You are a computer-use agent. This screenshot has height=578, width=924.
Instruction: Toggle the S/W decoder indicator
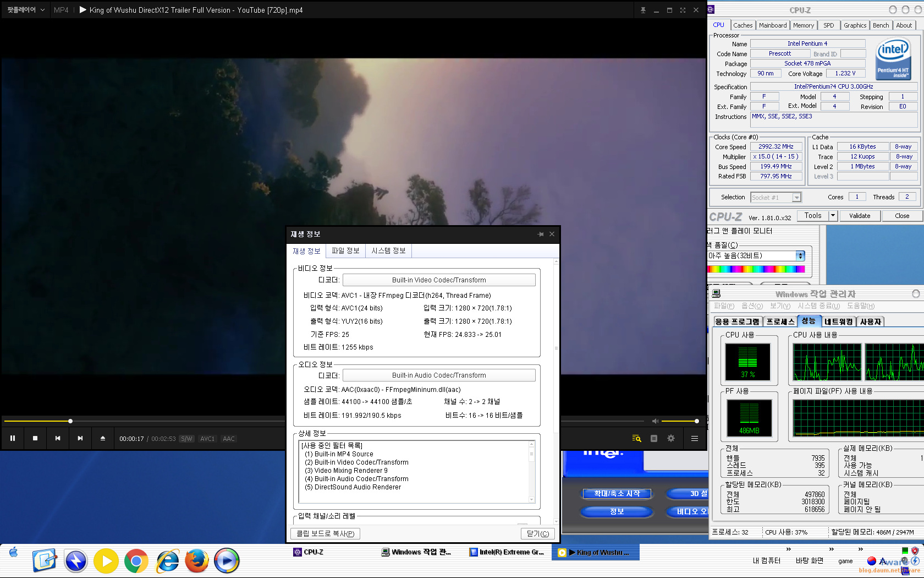click(187, 439)
